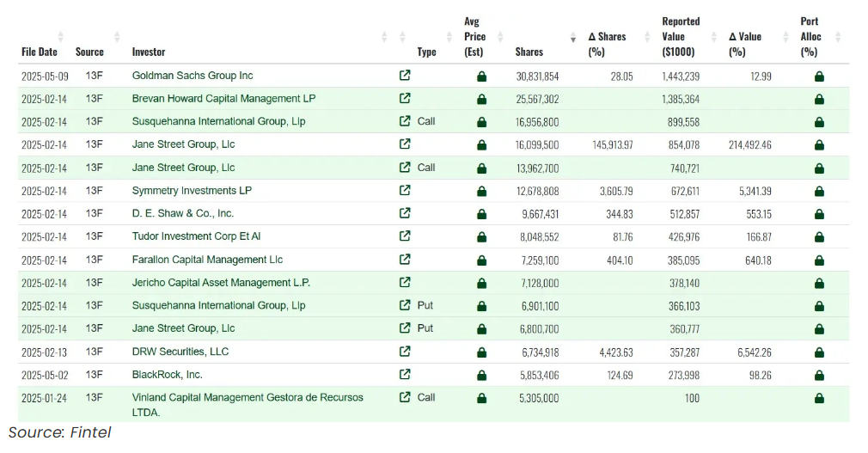Click Port Alloc lock icon in BlackRock row
This screenshot has height=453, width=868.
(x=819, y=375)
